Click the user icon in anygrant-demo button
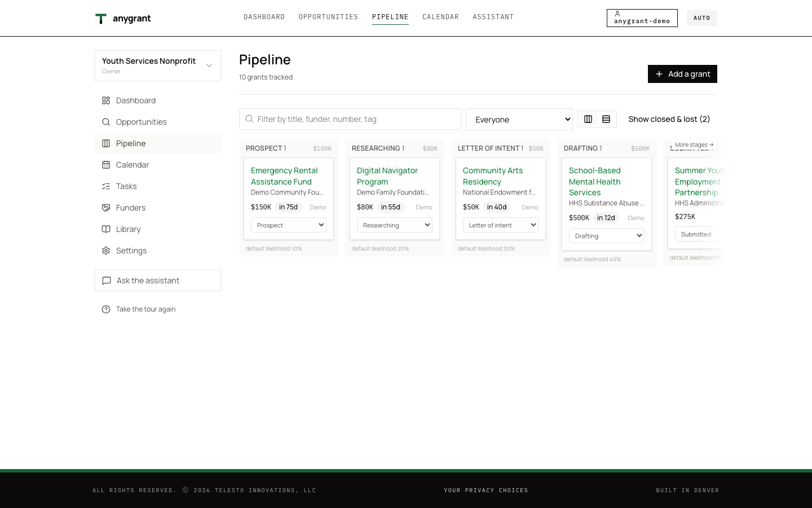Image resolution: width=812 pixels, height=508 pixels. click(x=617, y=14)
